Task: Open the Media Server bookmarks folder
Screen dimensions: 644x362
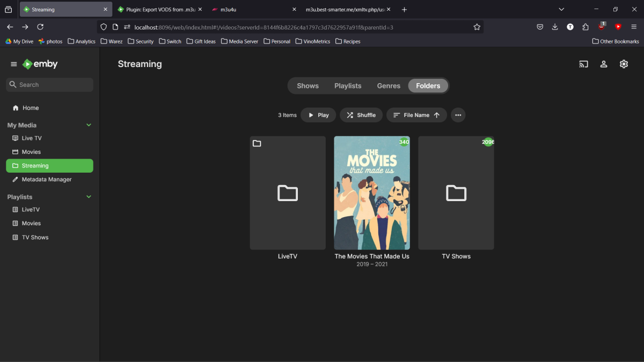Action: (239, 41)
